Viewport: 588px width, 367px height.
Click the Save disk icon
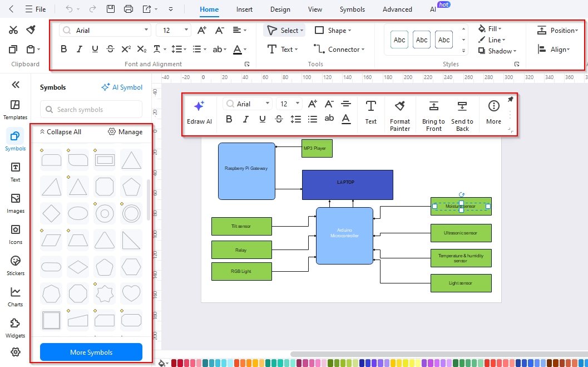[x=111, y=9]
